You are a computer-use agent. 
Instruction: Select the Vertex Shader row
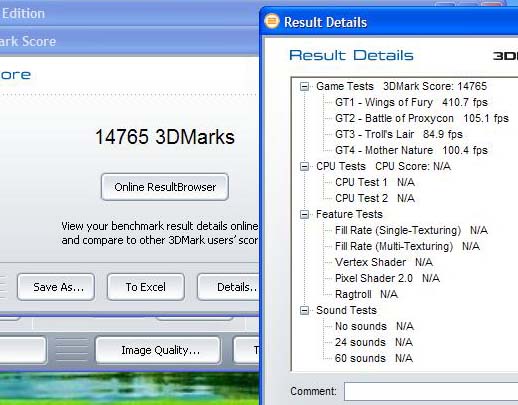pyautogui.click(x=384, y=262)
